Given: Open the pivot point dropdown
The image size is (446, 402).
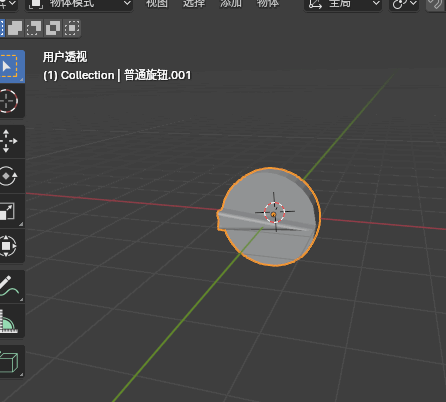Looking at the screenshot, I should click(404, 4).
